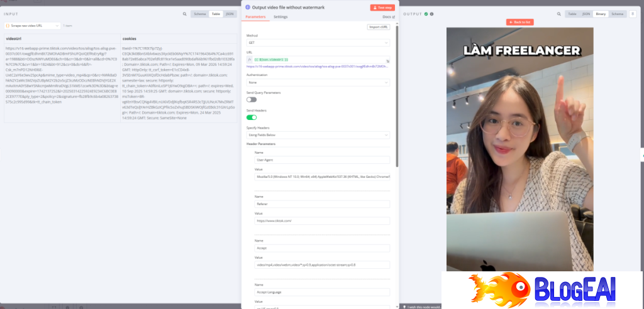Click the green success check icon beside OUTPUT

[426, 13]
